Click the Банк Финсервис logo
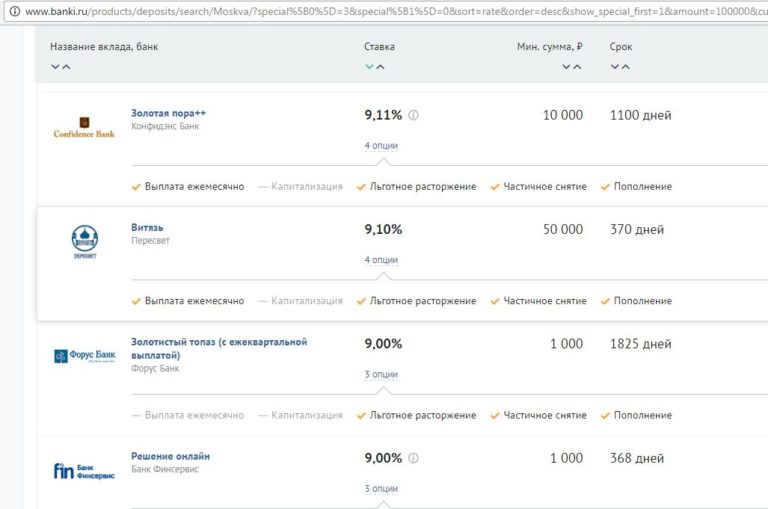The image size is (768, 509). pos(84,470)
